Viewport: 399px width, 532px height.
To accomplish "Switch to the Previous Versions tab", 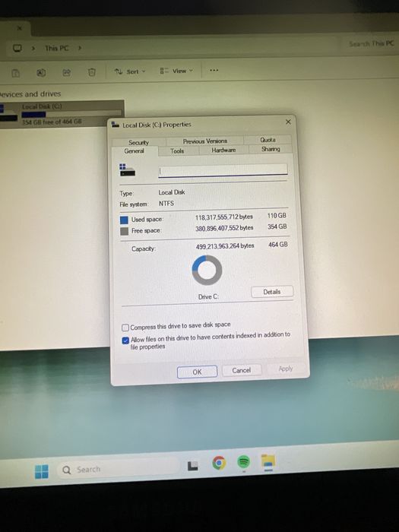I will tap(205, 141).
